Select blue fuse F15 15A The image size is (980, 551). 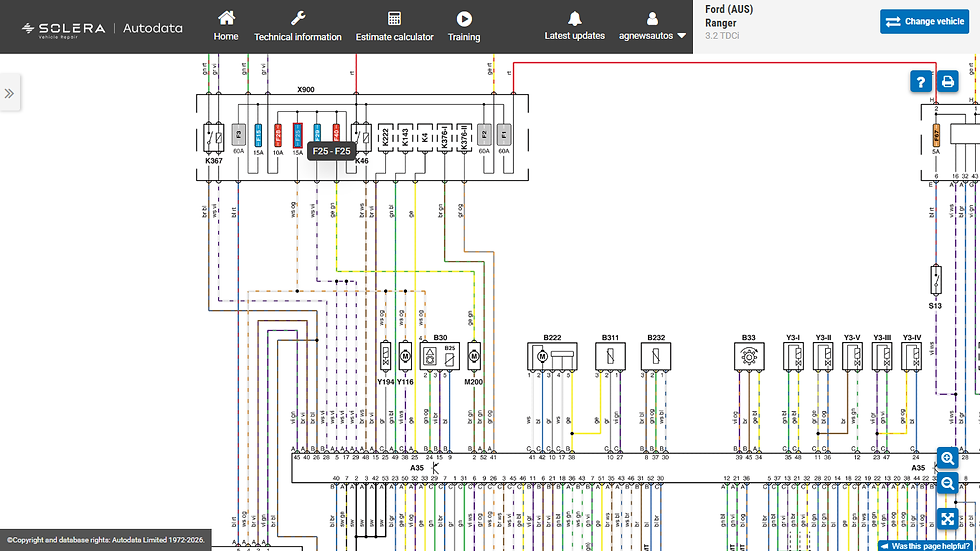pos(258,136)
